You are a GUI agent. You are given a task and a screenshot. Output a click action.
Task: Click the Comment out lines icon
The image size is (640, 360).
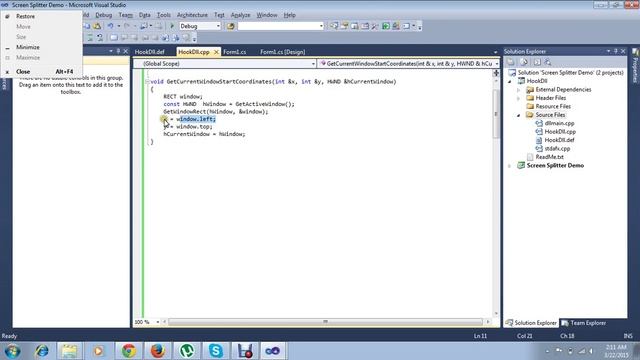(90, 38)
